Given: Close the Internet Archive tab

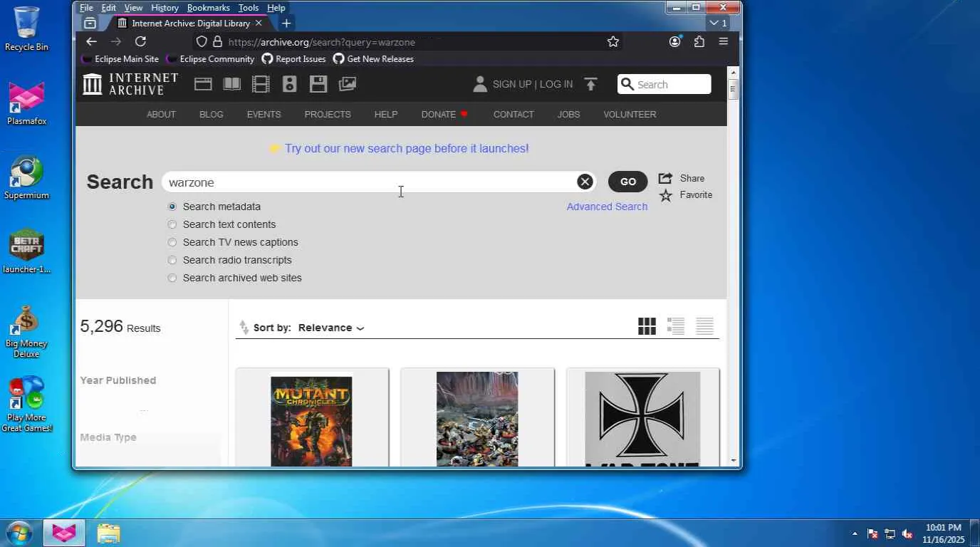Looking at the screenshot, I should pos(259,23).
